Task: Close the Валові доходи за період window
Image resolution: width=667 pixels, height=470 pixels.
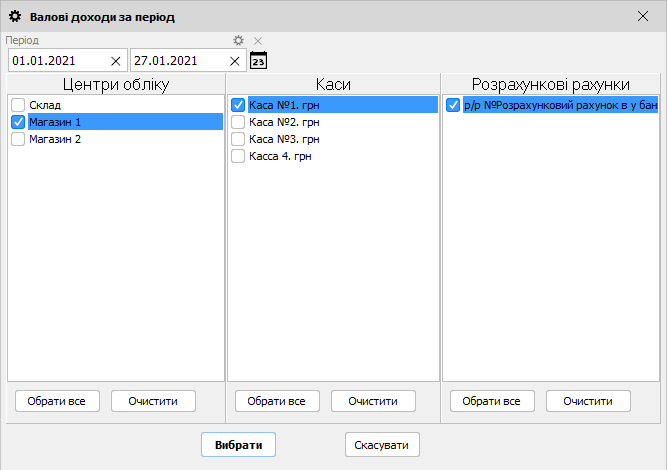Action: pos(642,16)
